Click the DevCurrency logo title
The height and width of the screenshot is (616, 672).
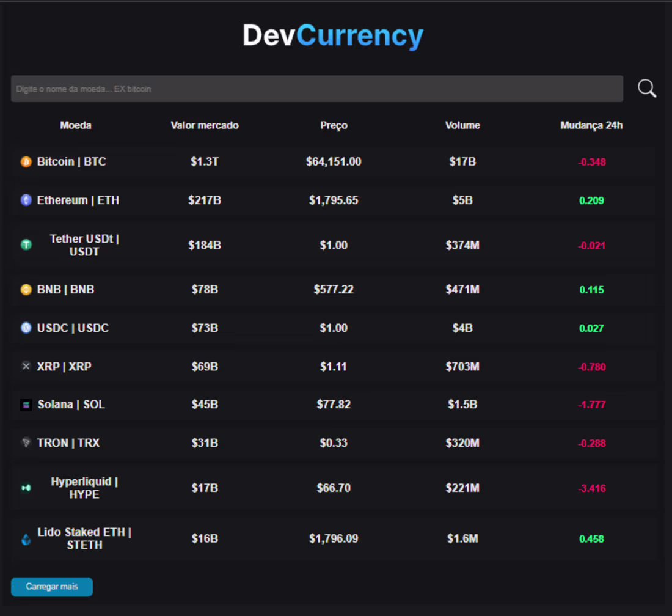(x=333, y=35)
